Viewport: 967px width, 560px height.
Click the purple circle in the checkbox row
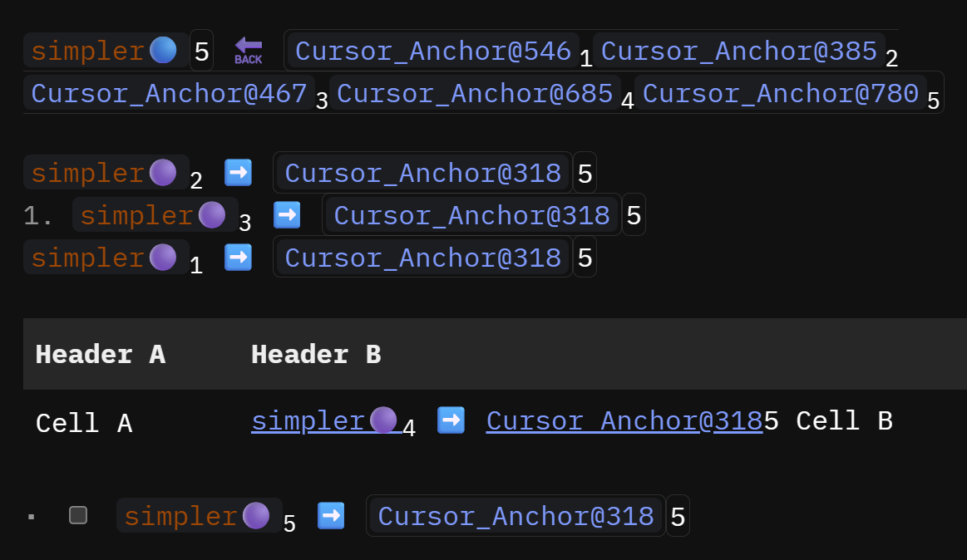tap(256, 516)
